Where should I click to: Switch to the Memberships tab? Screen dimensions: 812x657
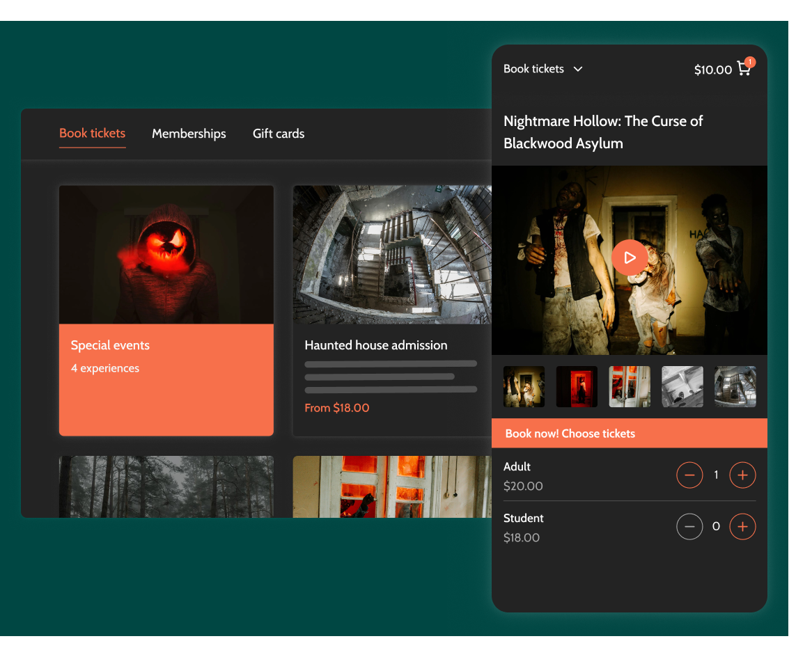pos(189,134)
